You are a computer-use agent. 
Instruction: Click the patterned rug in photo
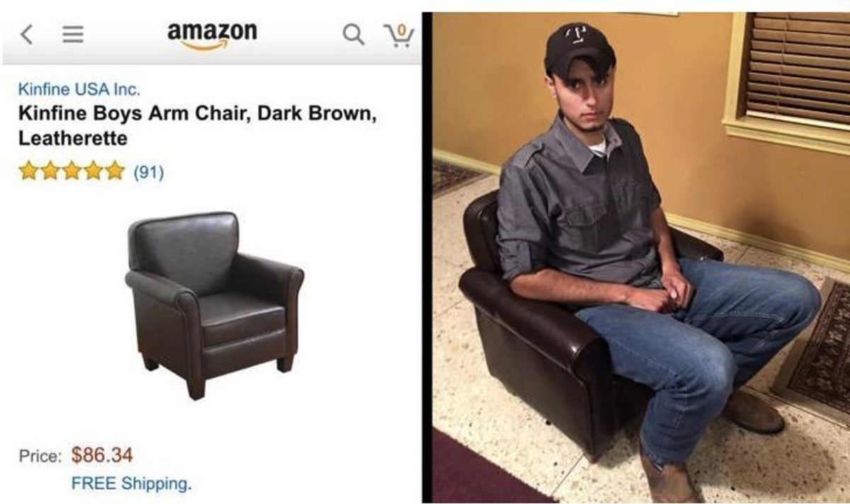pyautogui.click(x=815, y=350)
